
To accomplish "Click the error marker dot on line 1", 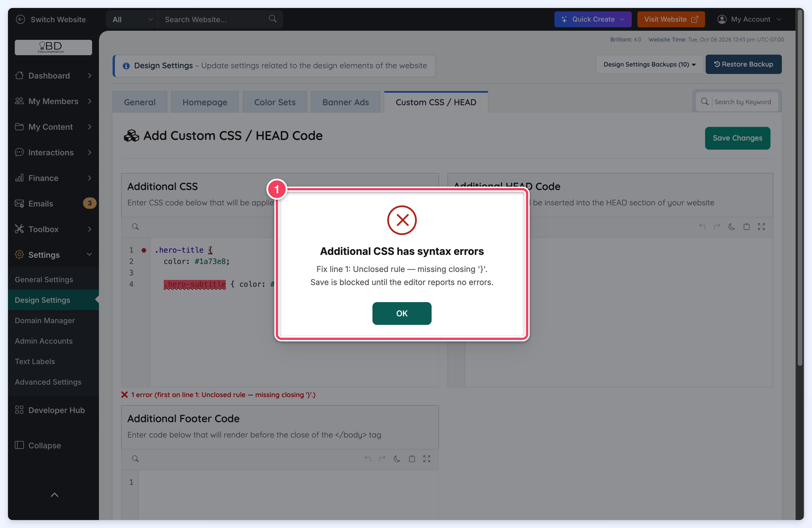I will coord(144,250).
